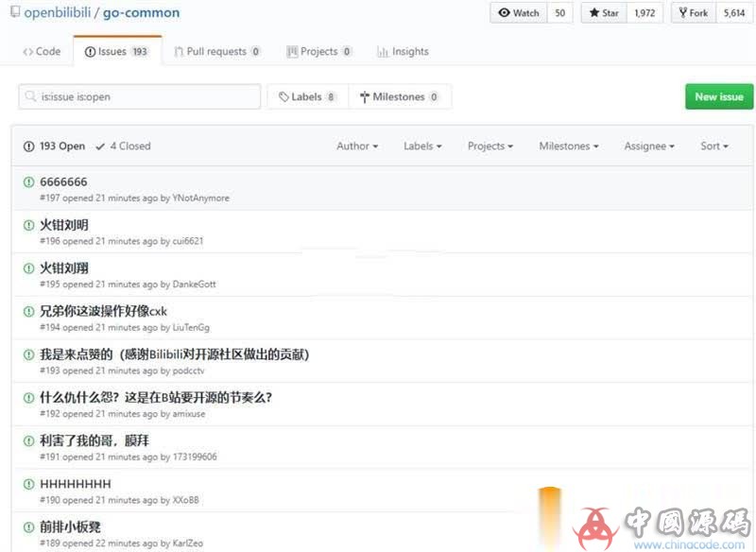Click the tag icon on the Labels button
756x552 pixels.
coord(283,95)
